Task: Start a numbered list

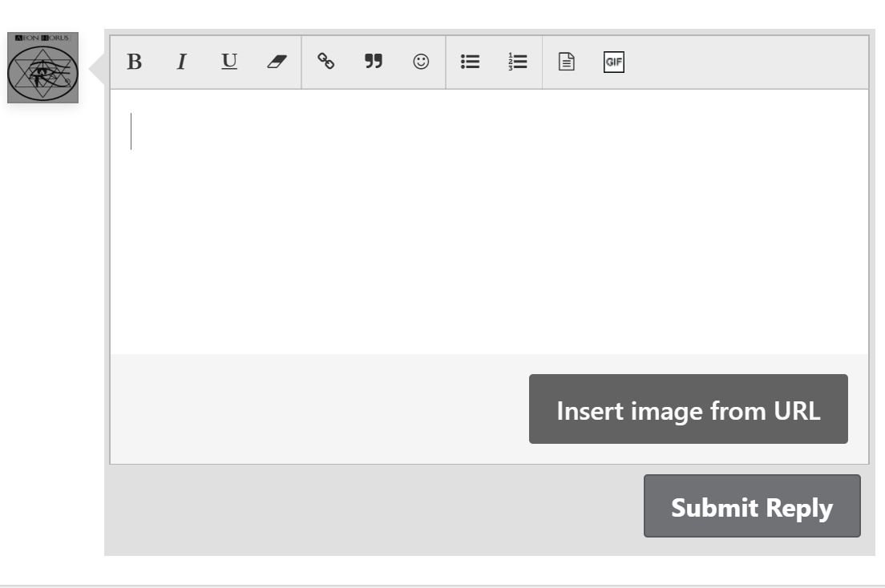Action: pos(518,62)
